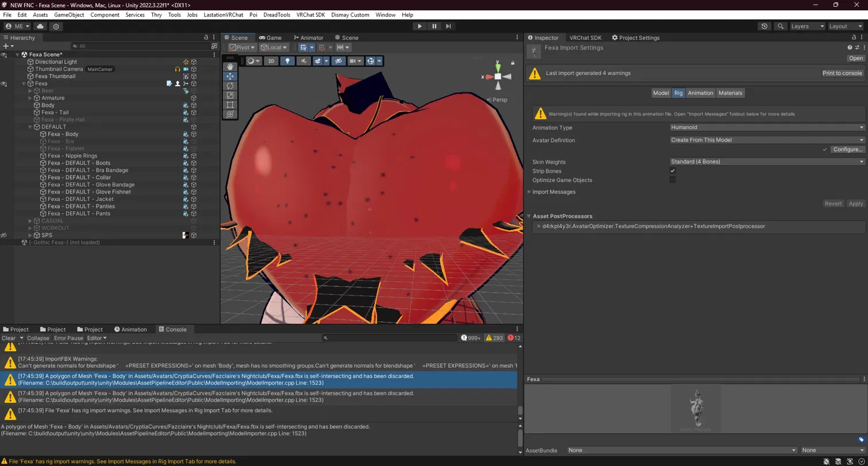Click the Play button

click(420, 26)
